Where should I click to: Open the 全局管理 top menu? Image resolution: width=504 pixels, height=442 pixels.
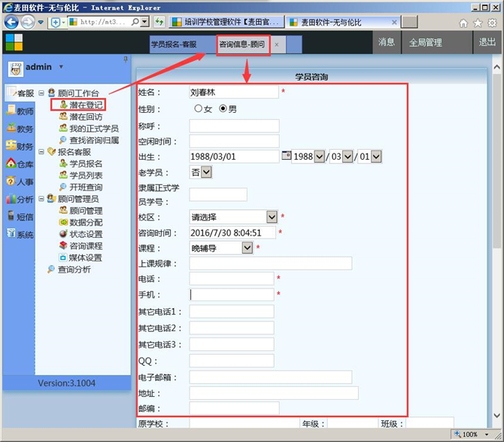click(425, 42)
